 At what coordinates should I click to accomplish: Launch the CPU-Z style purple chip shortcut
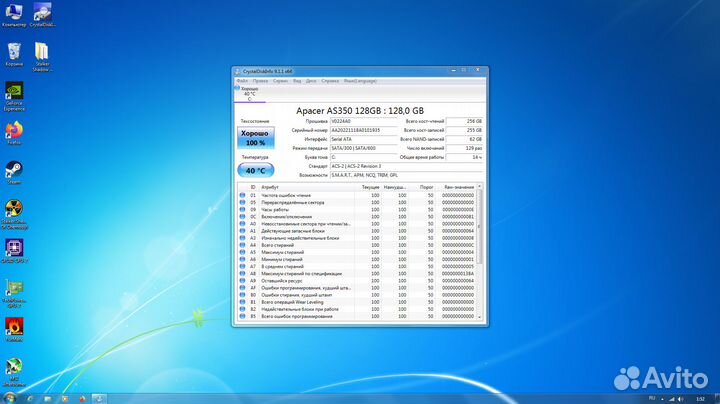click(x=14, y=251)
